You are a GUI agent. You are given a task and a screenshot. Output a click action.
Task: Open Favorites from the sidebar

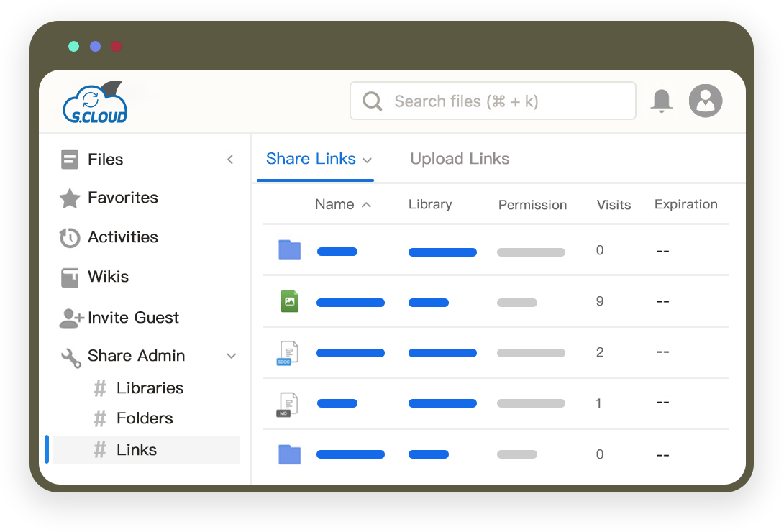pos(122,198)
